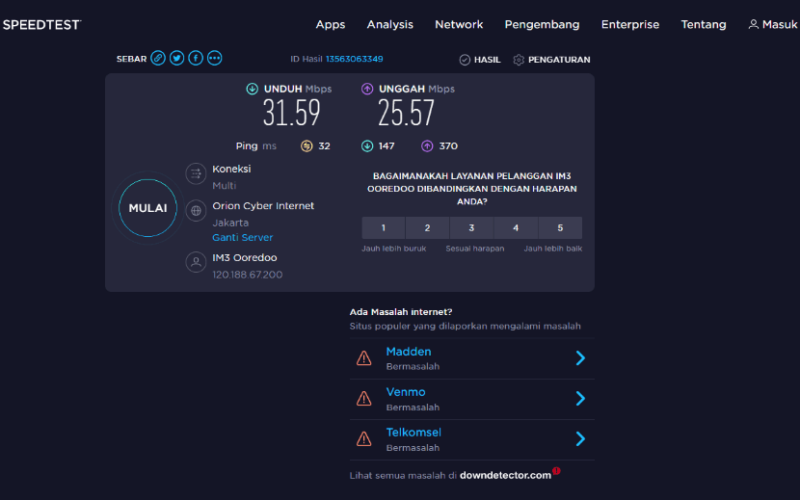Open the Venmo outage link
Image resolution: width=800 pixels, height=500 pixels.
[x=406, y=392]
